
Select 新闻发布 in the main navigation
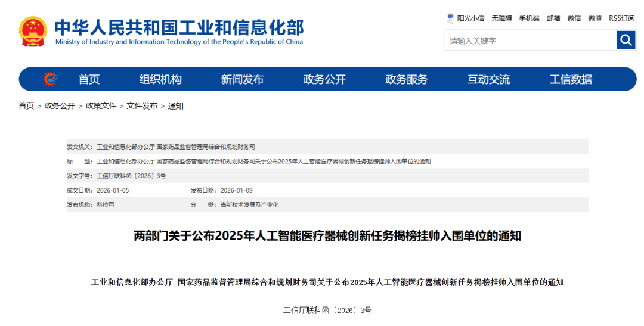(x=242, y=79)
